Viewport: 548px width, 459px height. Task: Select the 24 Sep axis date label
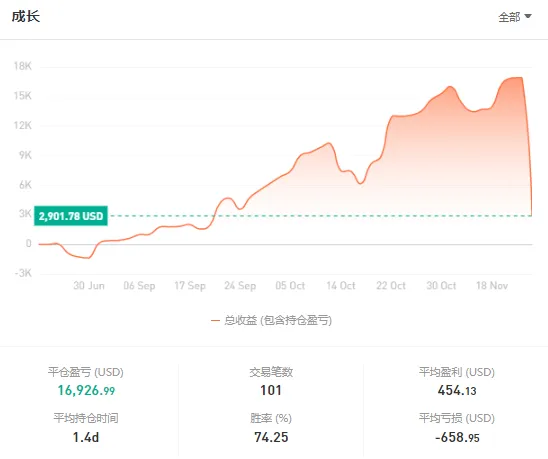click(240, 286)
